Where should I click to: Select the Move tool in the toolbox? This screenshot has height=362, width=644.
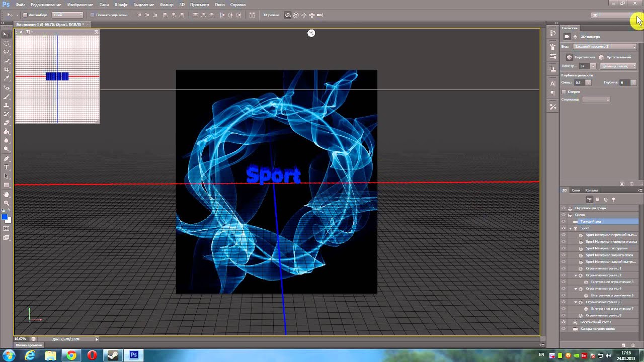tap(6, 34)
